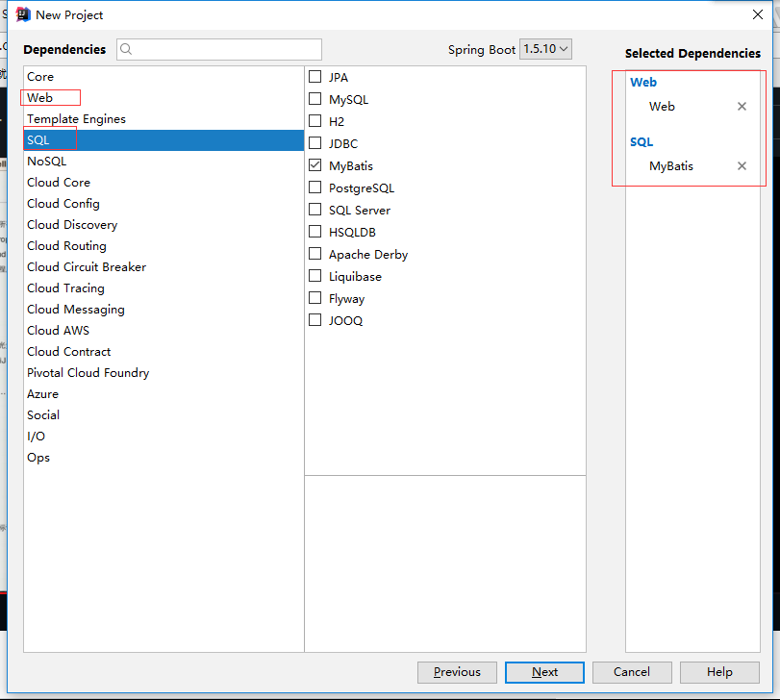Screen dimensions: 780x700
Task: Select the Core category
Action: 164,77
